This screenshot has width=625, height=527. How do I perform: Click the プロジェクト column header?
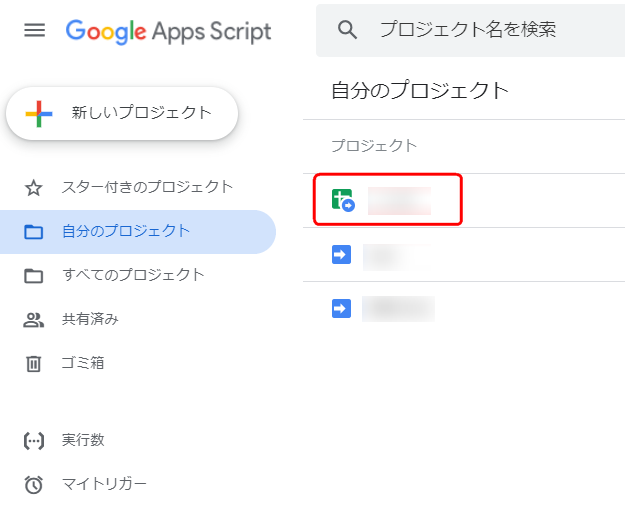tap(374, 146)
